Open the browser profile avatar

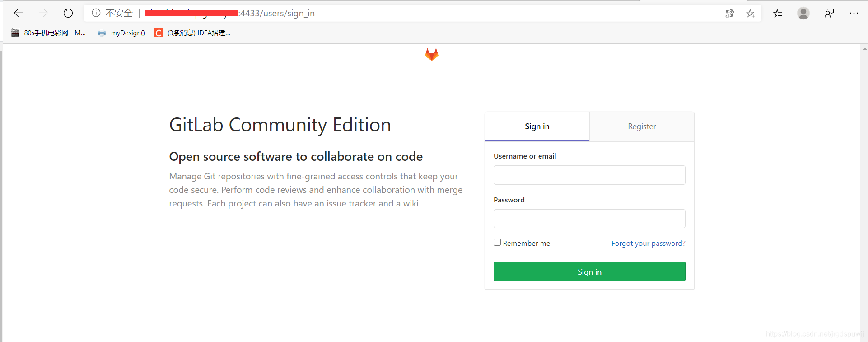click(803, 13)
